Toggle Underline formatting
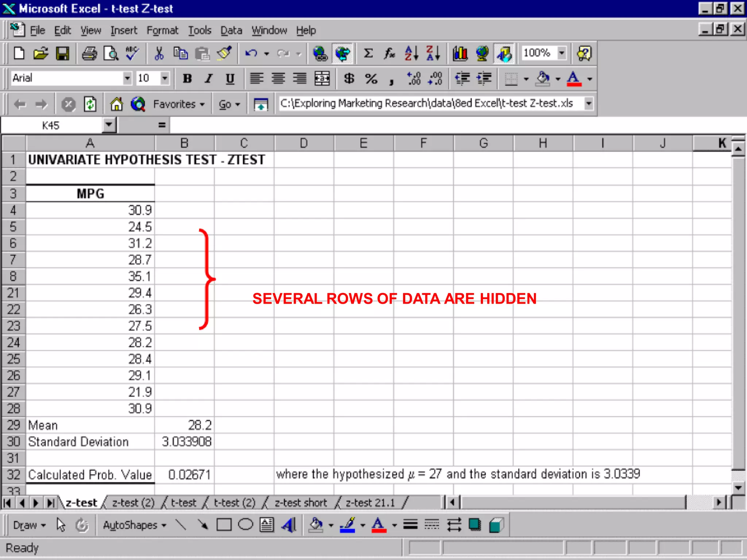Screen dimensions: 747x560 point(230,78)
